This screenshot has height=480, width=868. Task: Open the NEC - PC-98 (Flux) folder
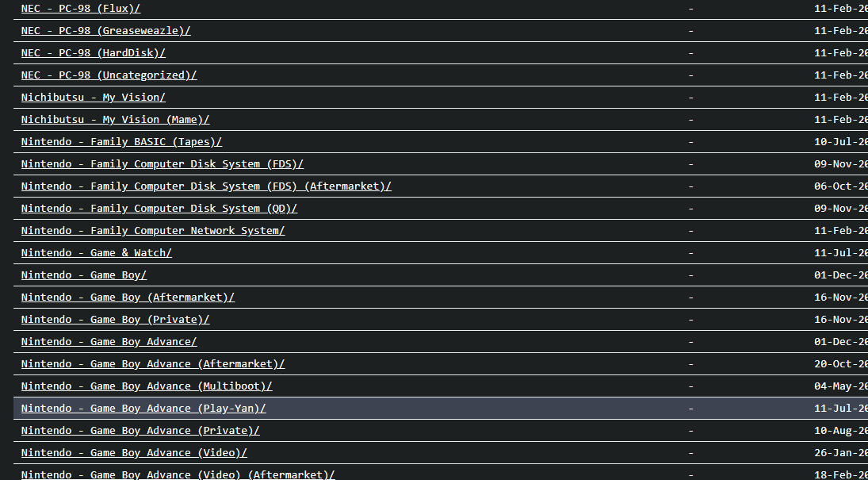coord(81,8)
